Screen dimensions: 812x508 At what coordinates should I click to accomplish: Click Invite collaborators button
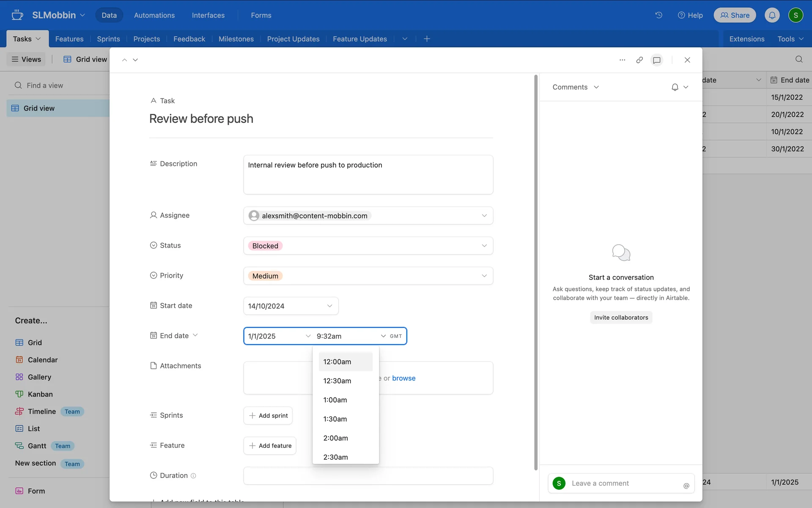point(621,317)
